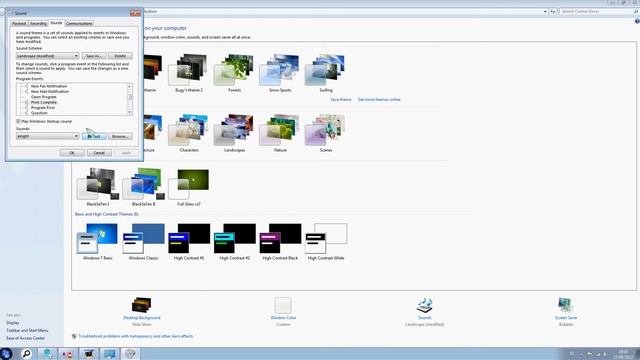Viewport: 640px width, 360px height.
Task: Click the Browse button
Action: pyautogui.click(x=120, y=136)
